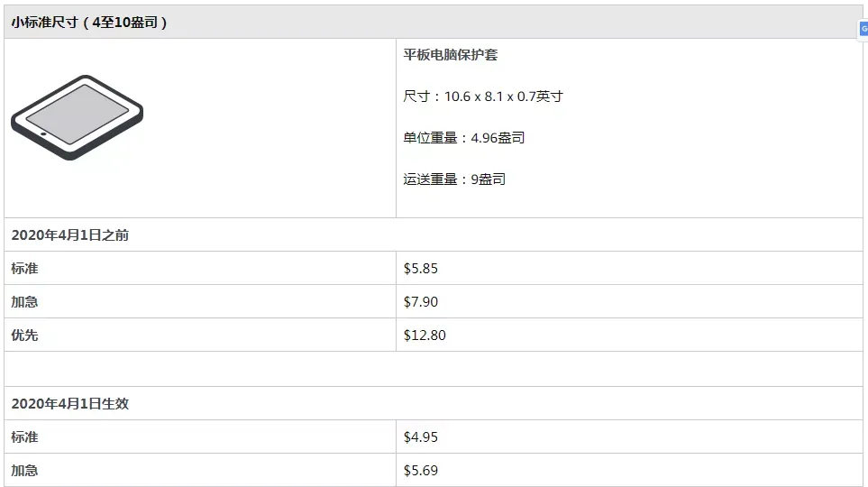Screen dimensions: 868x487
Task: Click the 2020年4月1日之前 section heading
Action: (x=69, y=234)
